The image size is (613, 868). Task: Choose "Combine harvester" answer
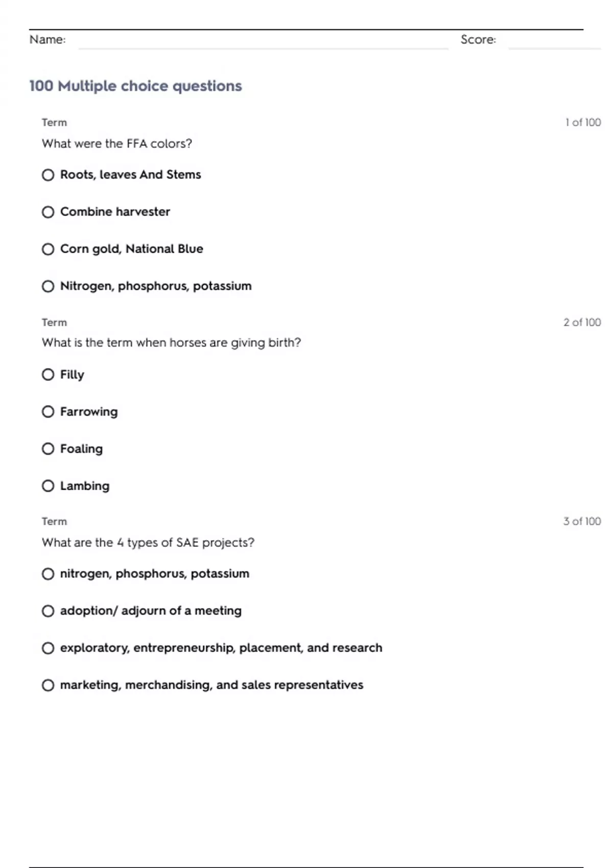point(48,212)
